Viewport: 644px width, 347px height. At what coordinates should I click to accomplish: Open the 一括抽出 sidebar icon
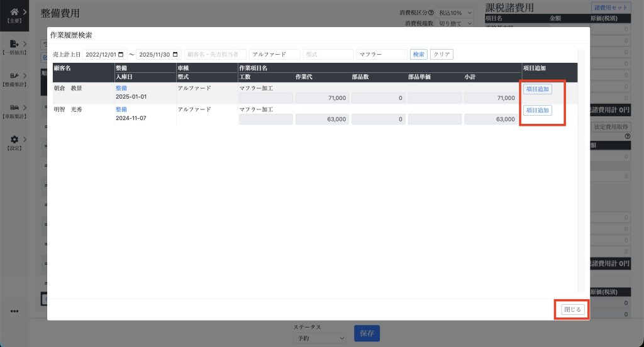pos(14,44)
